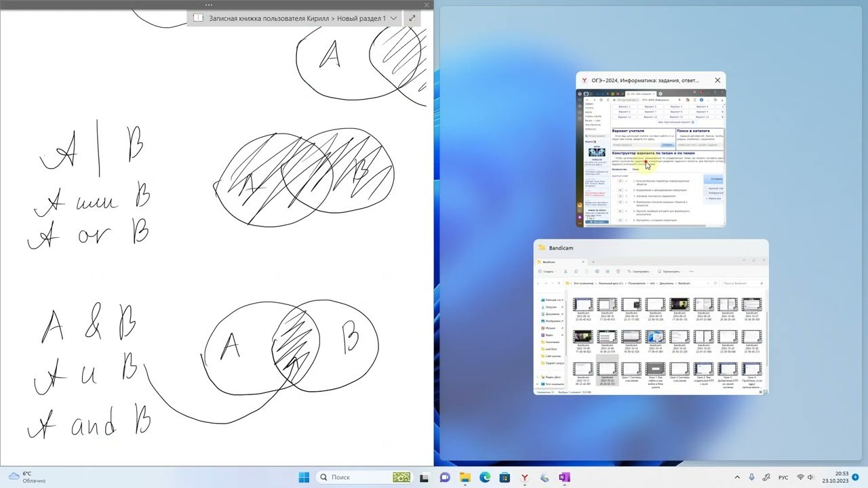Launch Microsoft Edge from the taskbar

coord(485,477)
